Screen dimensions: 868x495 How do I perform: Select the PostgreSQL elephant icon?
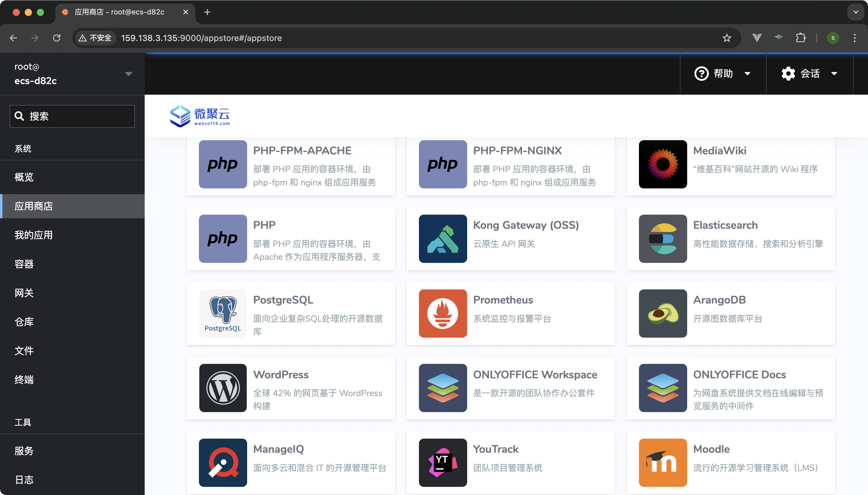[x=223, y=313]
